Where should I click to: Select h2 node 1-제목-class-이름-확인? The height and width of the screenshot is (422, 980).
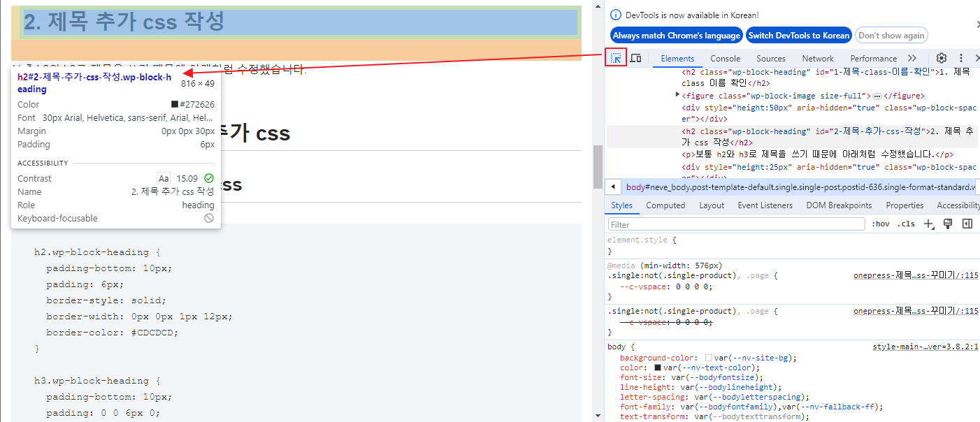(x=826, y=77)
